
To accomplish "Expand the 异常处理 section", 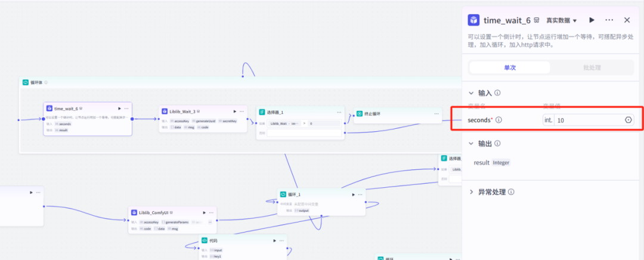I will pos(471,192).
